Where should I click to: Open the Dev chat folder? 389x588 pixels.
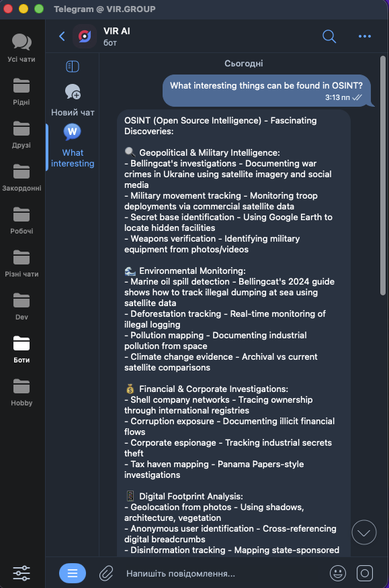pyautogui.click(x=21, y=306)
